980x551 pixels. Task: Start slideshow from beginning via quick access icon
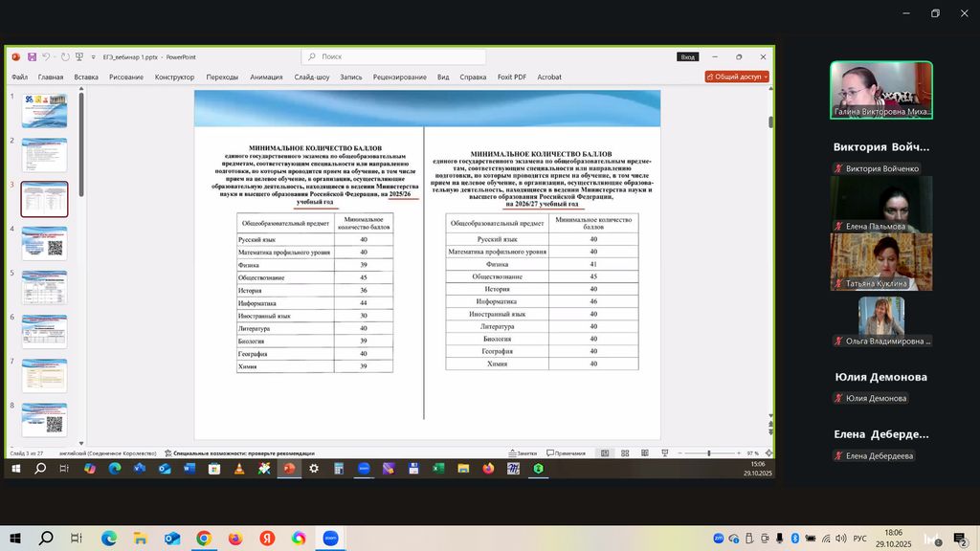[x=78, y=57]
